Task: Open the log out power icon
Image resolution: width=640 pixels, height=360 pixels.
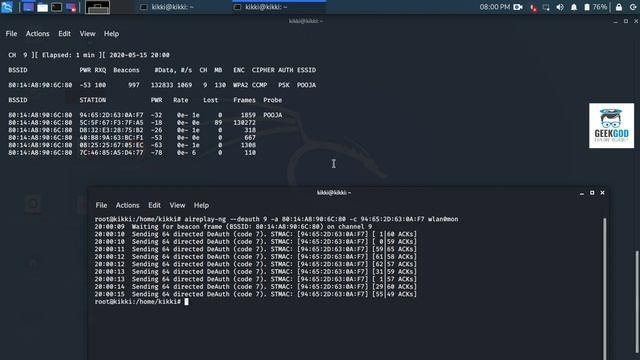Action: click(634, 7)
